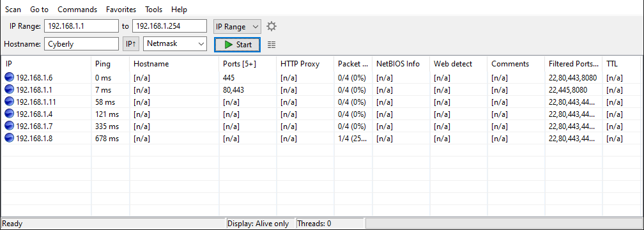Click the Threads: 0 status entry
Screen dimensions: 644x230
[x=314, y=224]
